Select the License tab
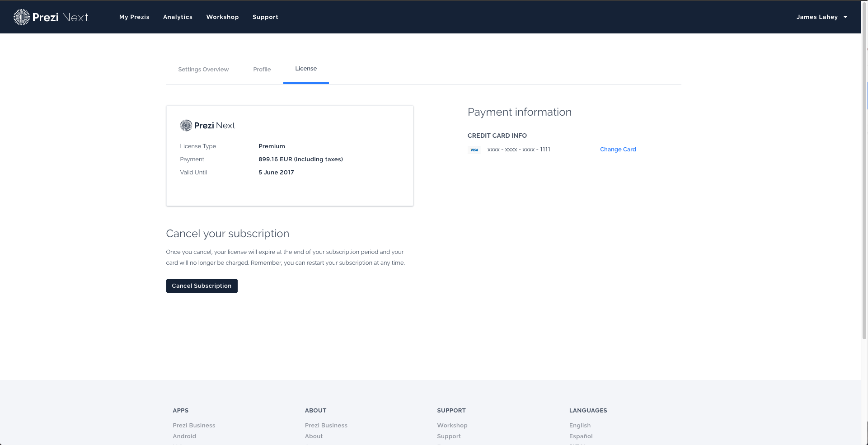The image size is (868, 445). [306, 69]
